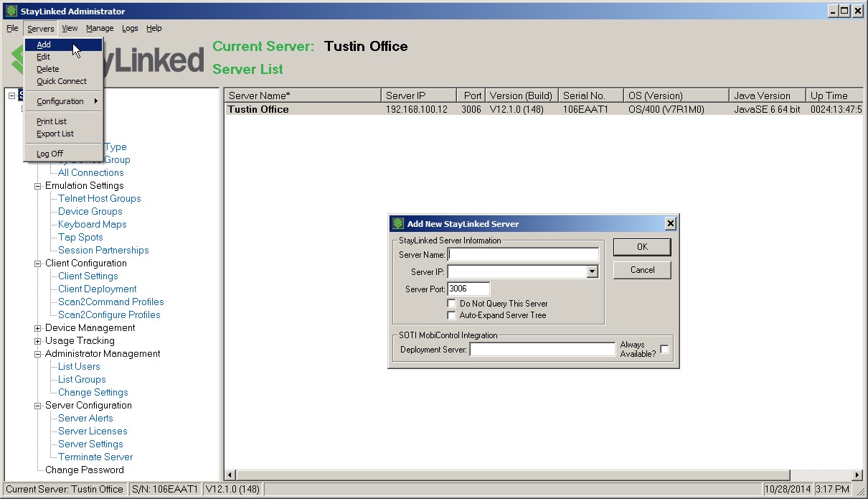Check Do Not Query This Server
868x499 pixels.
(x=452, y=303)
